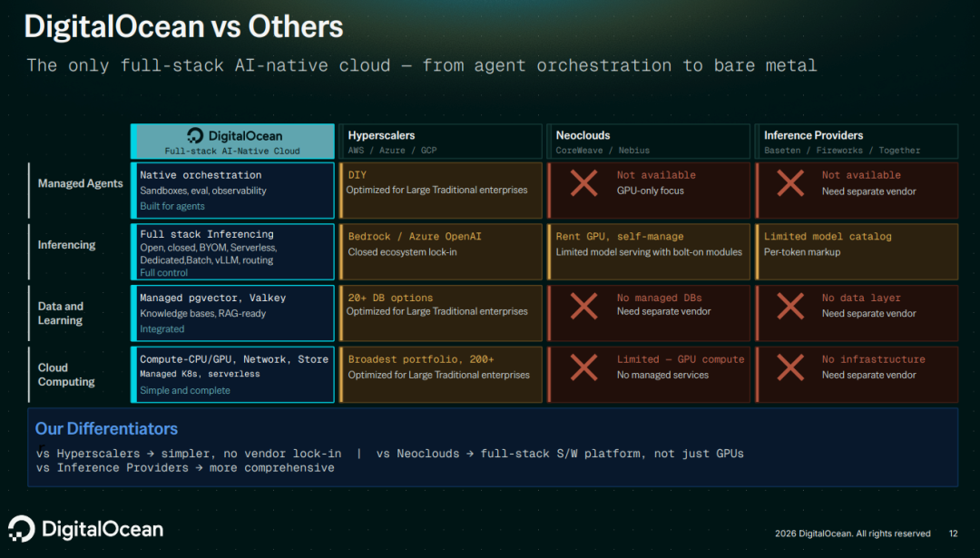The height and width of the screenshot is (558, 980).
Task: Click the Cloud Computing row label
Action: [x=66, y=375]
